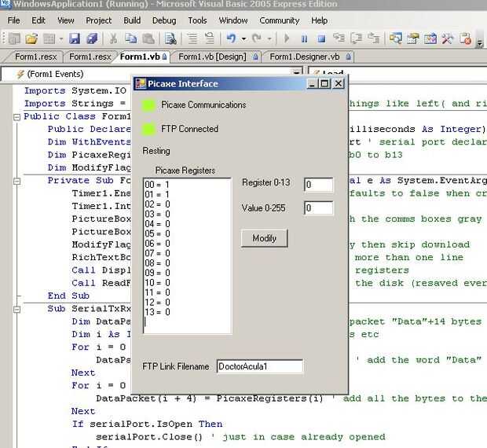Image resolution: width=487 pixels, height=448 pixels.
Task: Click the Paste icon in the toolbar
Action: click(148, 38)
